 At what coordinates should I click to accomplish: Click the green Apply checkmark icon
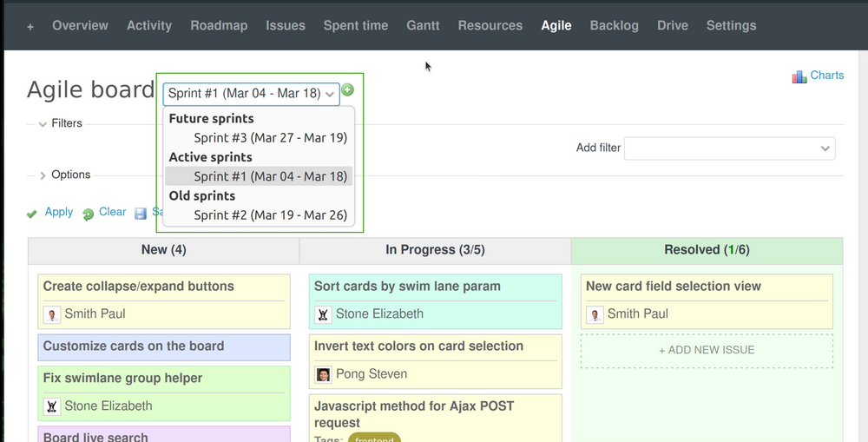click(32, 214)
